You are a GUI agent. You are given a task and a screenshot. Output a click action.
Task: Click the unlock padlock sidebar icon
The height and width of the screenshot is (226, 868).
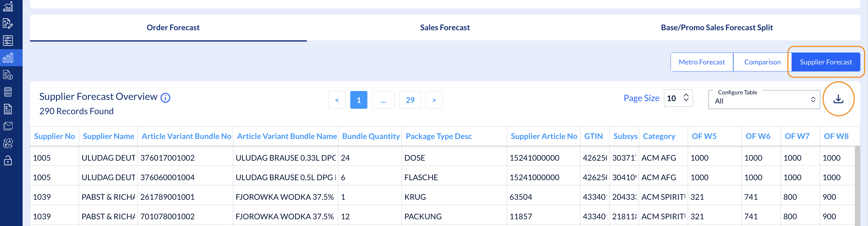pos(8,161)
